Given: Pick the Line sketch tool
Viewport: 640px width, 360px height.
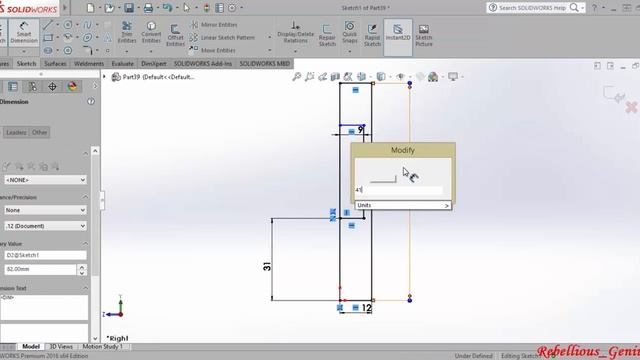Looking at the screenshot, I should 48,25.
